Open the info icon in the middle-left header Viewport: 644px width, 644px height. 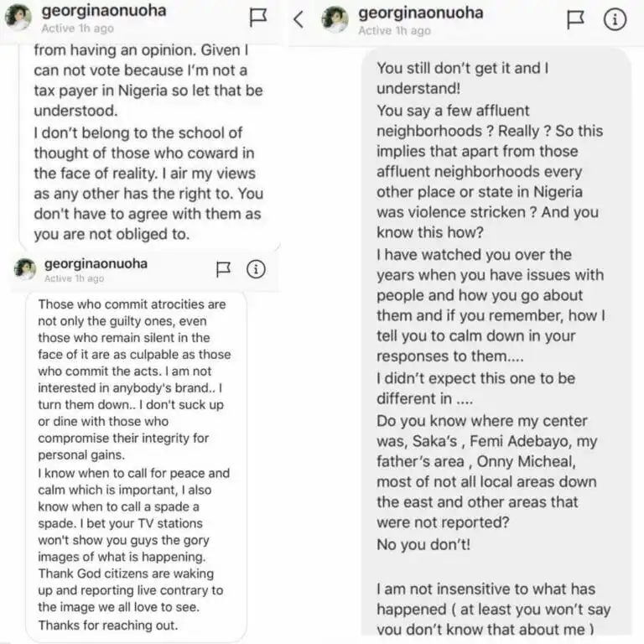point(256,269)
